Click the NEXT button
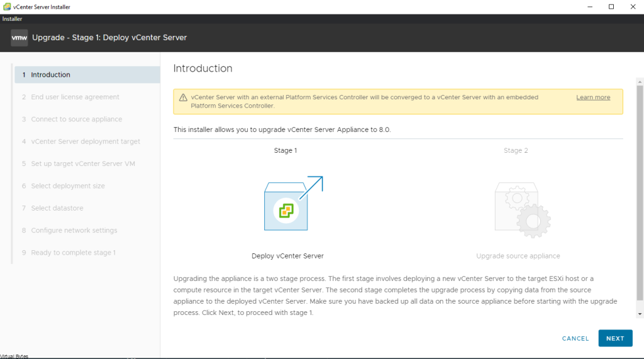The height and width of the screenshot is (359, 644). coord(615,338)
